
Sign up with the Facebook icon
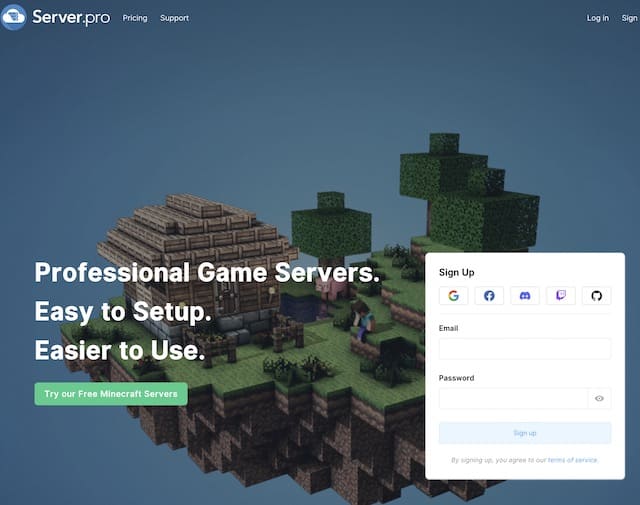tap(489, 296)
